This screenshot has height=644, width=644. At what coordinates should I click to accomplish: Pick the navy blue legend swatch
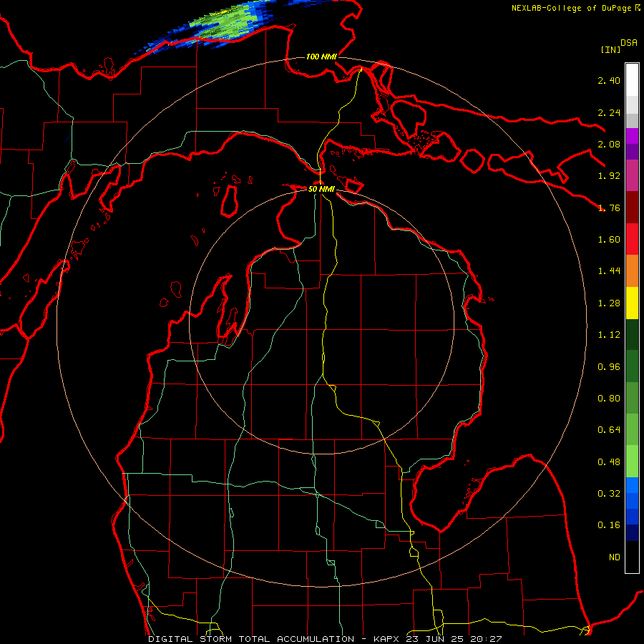point(632,533)
